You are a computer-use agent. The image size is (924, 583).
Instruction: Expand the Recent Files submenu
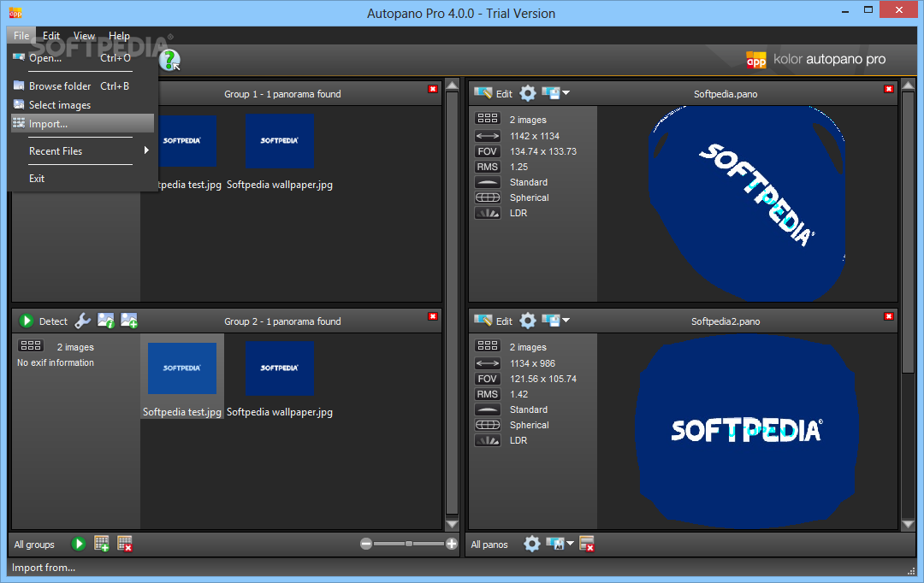coord(82,150)
